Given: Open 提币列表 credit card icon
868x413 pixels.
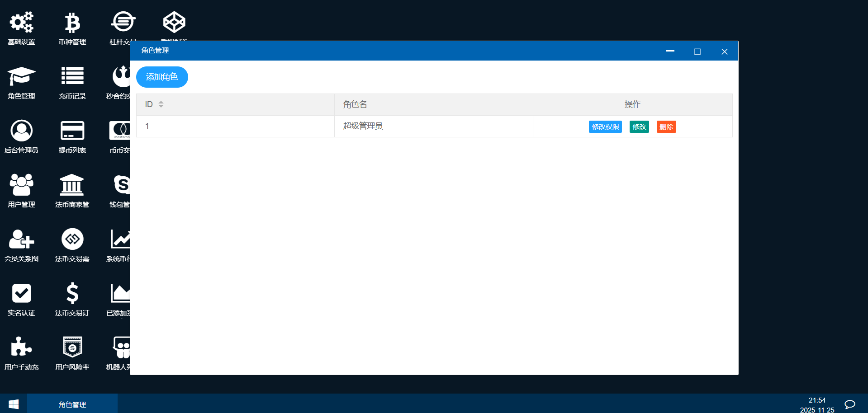Looking at the screenshot, I should (72, 131).
